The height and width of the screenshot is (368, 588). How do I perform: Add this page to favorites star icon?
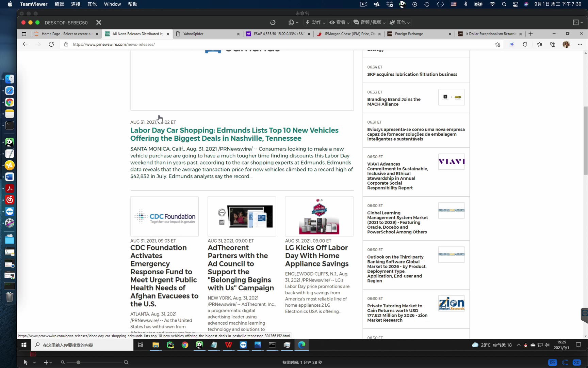[x=497, y=44]
